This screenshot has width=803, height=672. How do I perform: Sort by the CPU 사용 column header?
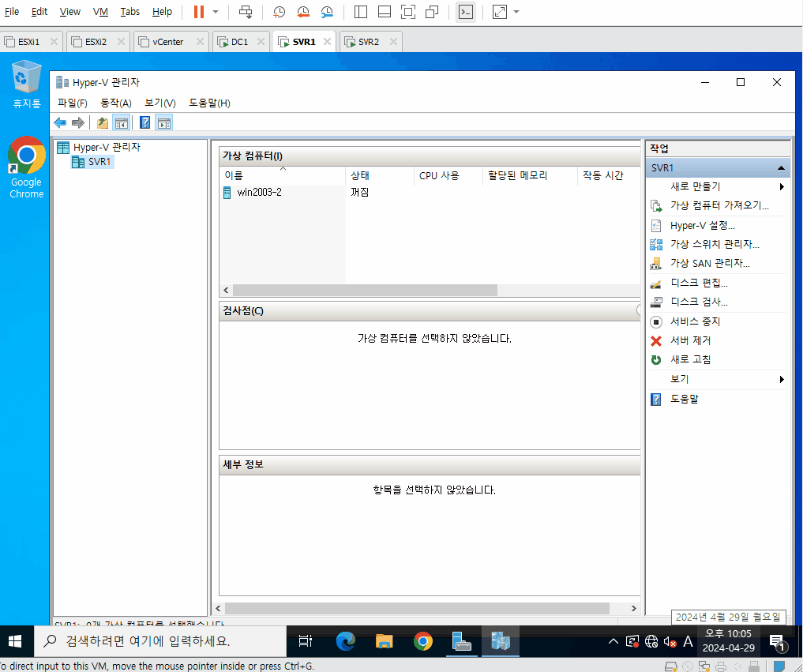448,175
